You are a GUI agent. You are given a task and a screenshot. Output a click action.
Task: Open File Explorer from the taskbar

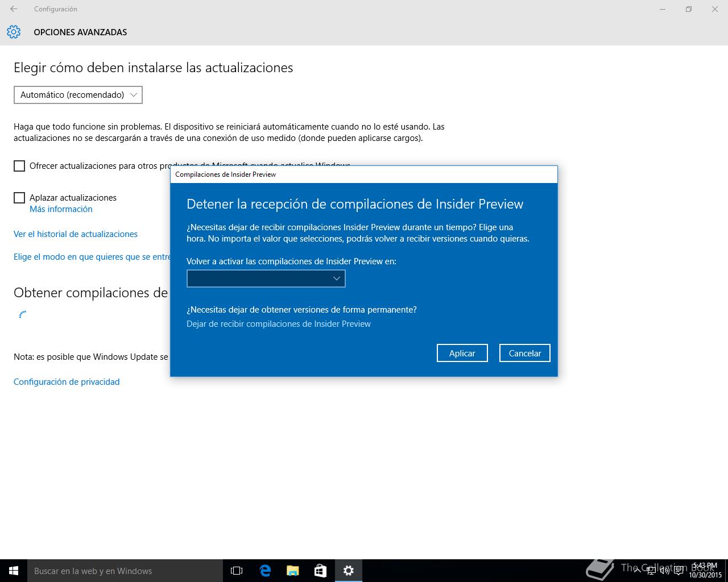pyautogui.click(x=293, y=571)
